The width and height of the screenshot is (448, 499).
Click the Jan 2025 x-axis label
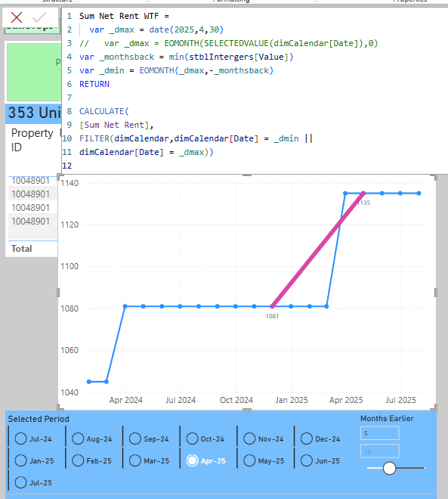point(292,400)
